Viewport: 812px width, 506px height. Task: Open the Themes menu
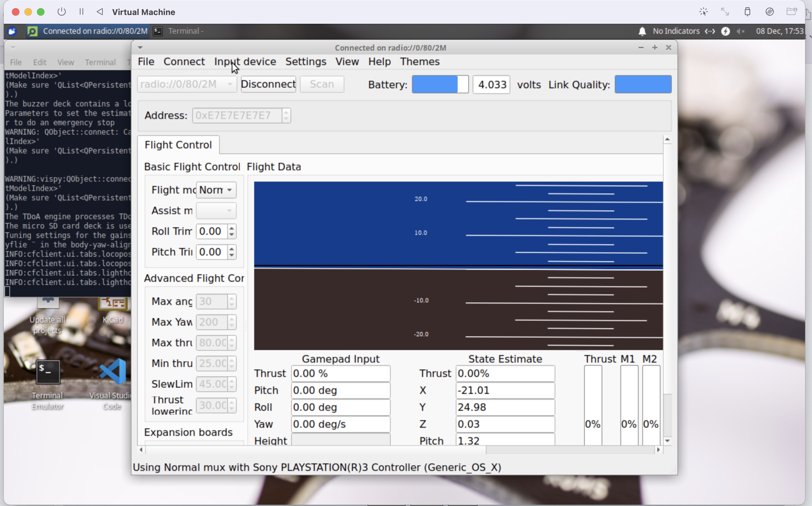419,62
